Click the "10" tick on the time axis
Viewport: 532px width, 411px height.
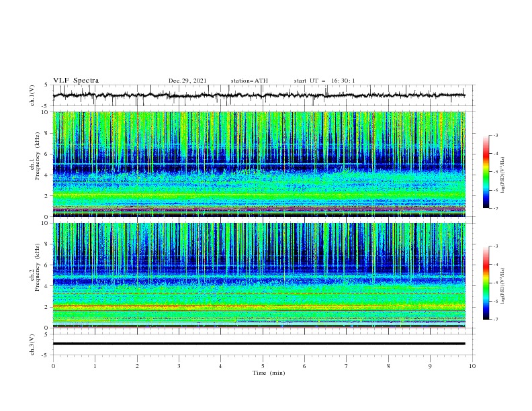472,366
